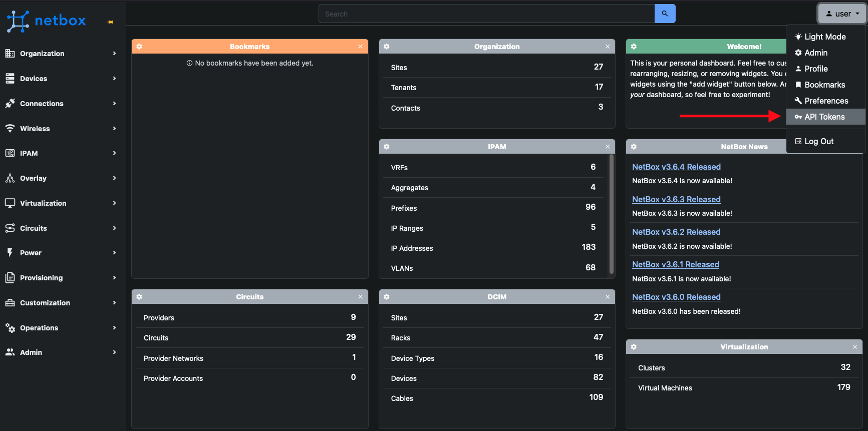The image size is (868, 431).
Task: Open the Devices sidebar menu
Action: (63, 79)
